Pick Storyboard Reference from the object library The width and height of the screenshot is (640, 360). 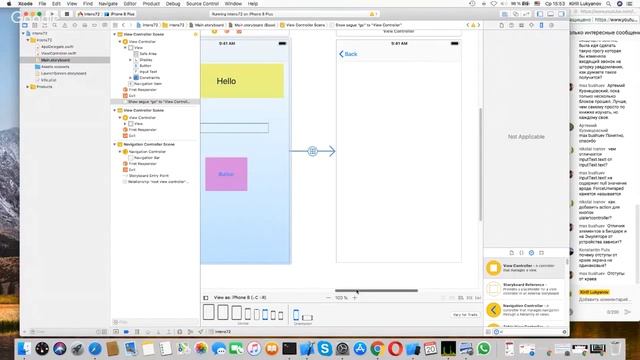click(x=524, y=289)
